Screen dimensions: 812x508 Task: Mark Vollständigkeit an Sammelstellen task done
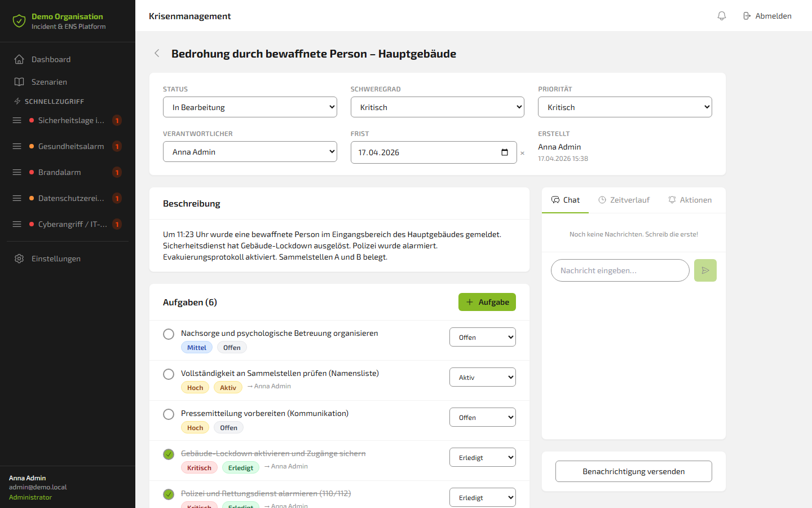click(169, 374)
